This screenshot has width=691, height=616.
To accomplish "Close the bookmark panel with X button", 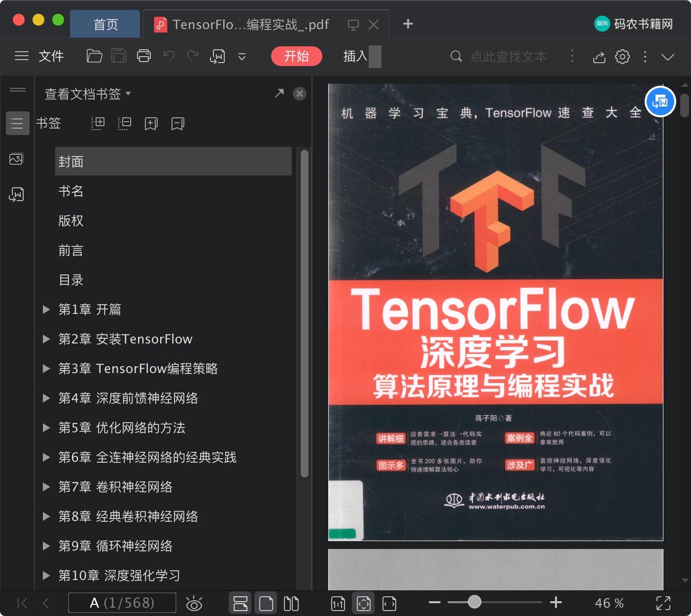I will click(300, 94).
